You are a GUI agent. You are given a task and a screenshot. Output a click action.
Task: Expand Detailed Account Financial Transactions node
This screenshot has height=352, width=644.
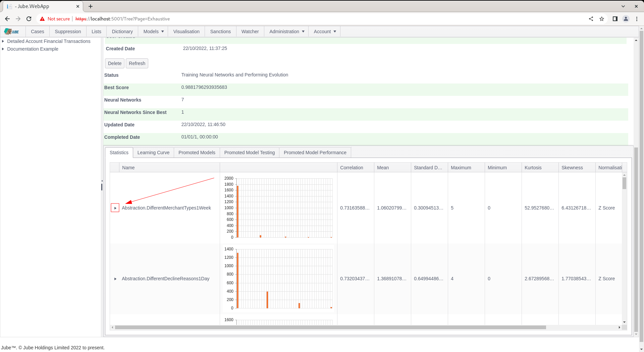click(x=3, y=41)
